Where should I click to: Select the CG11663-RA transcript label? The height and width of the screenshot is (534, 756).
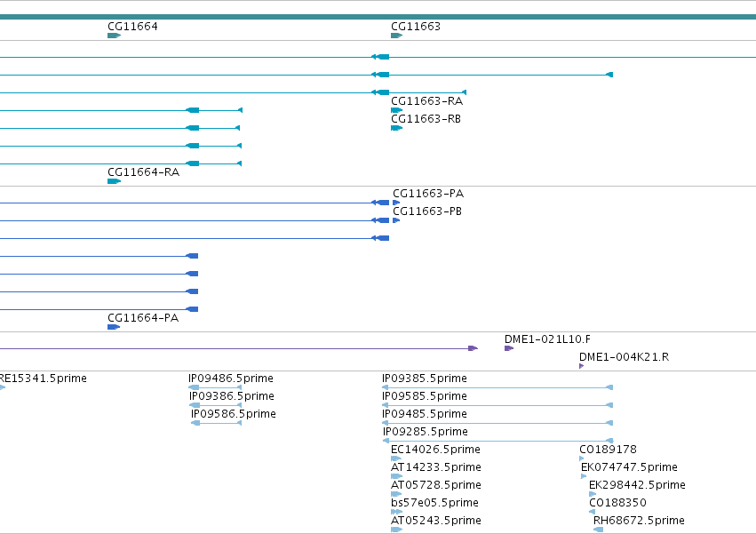coord(426,100)
